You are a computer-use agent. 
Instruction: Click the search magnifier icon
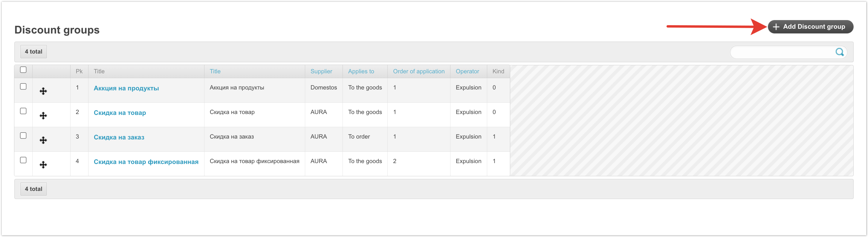(x=839, y=52)
